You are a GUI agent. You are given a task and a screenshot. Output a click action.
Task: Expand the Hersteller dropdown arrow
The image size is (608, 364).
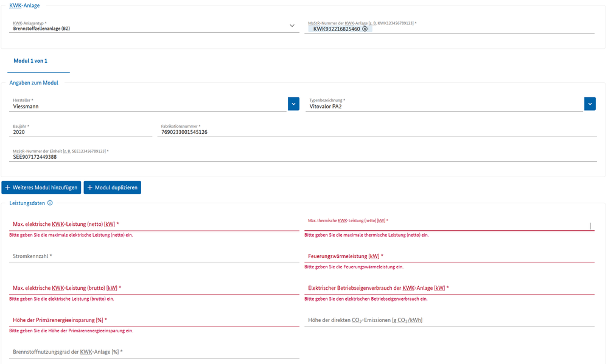pyautogui.click(x=293, y=104)
